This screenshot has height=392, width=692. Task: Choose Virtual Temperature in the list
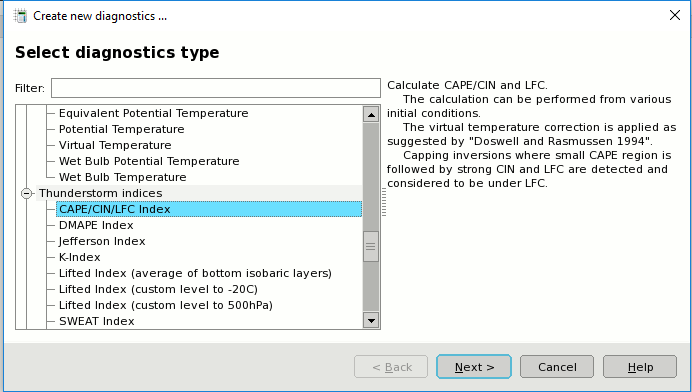[115, 145]
